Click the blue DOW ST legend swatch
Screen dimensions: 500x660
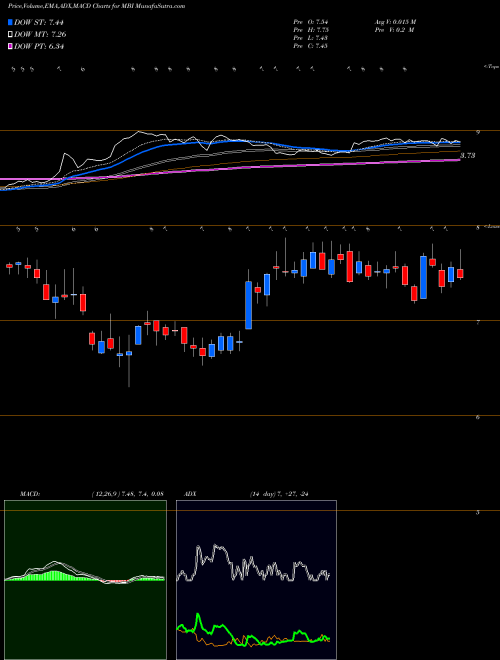(10, 23)
